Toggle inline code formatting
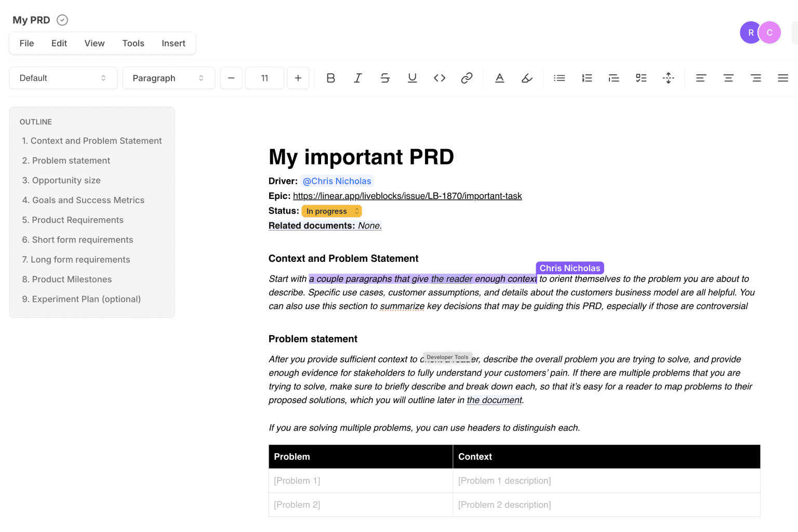 pos(440,78)
